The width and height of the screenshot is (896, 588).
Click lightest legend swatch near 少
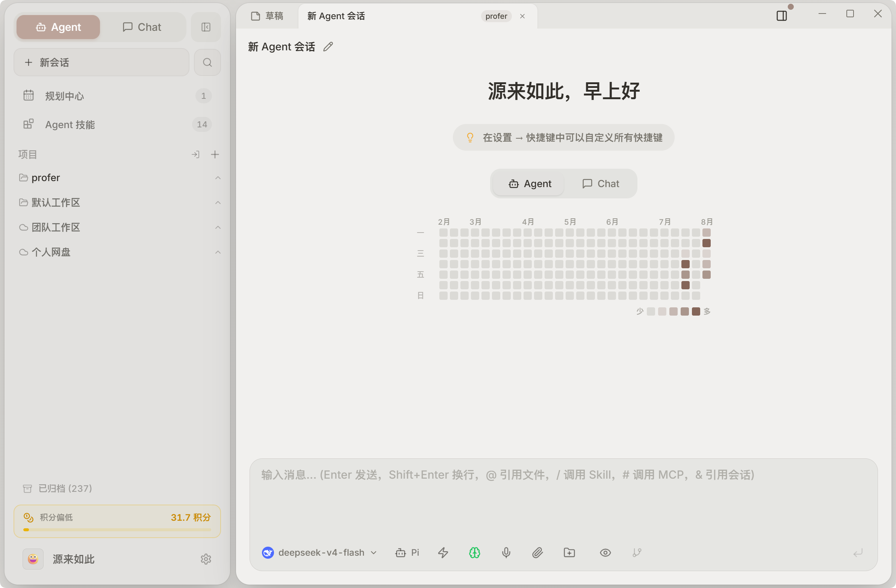coord(651,311)
